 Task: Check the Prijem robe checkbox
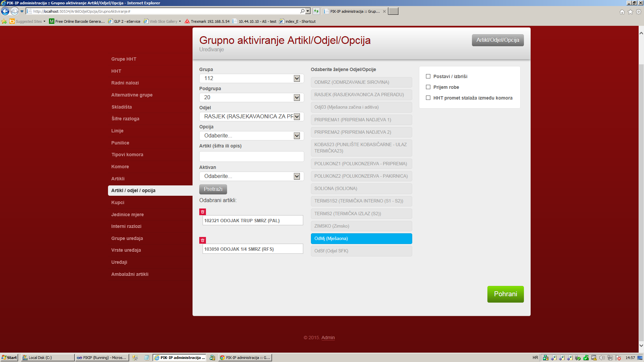click(x=428, y=87)
